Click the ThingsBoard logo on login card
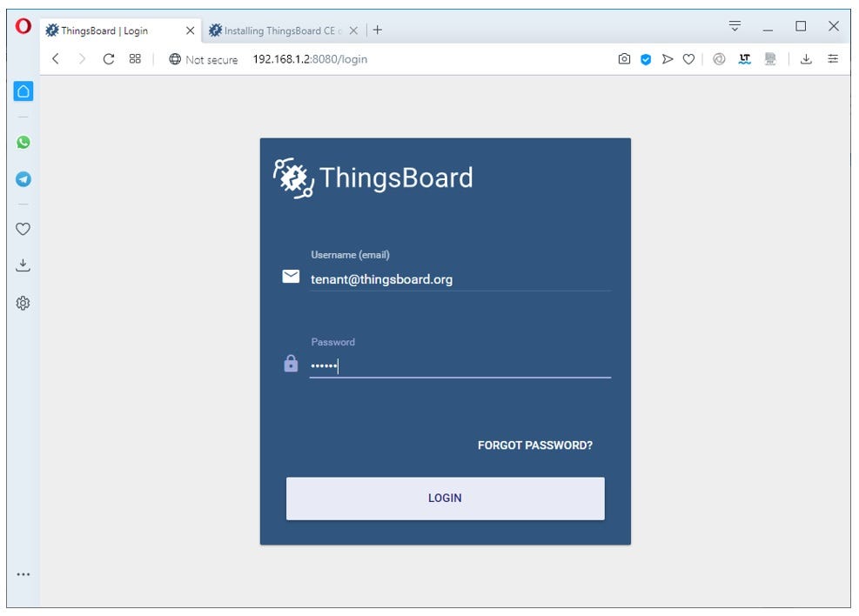 point(373,178)
